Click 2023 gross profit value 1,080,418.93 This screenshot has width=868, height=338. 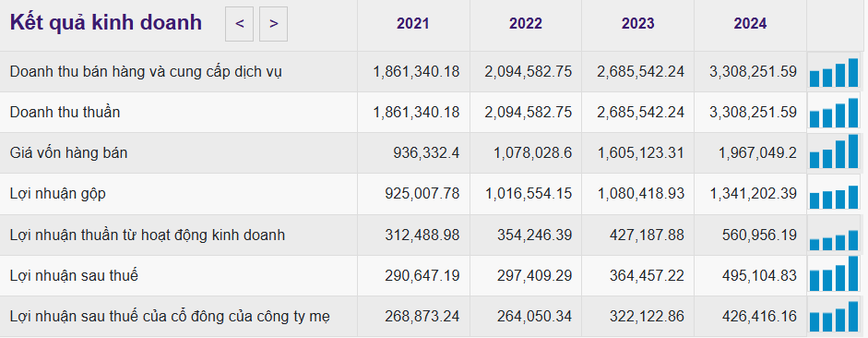[x=640, y=193]
